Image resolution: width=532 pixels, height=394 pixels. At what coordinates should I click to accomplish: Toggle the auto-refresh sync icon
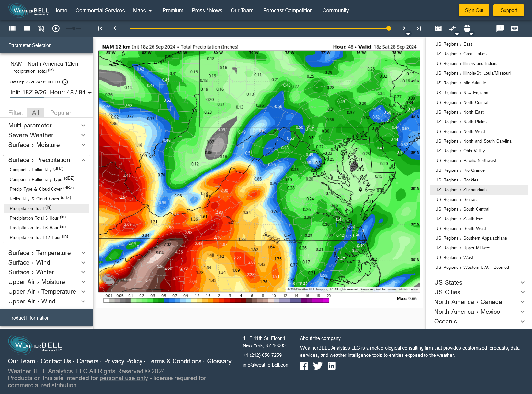[x=41, y=28]
